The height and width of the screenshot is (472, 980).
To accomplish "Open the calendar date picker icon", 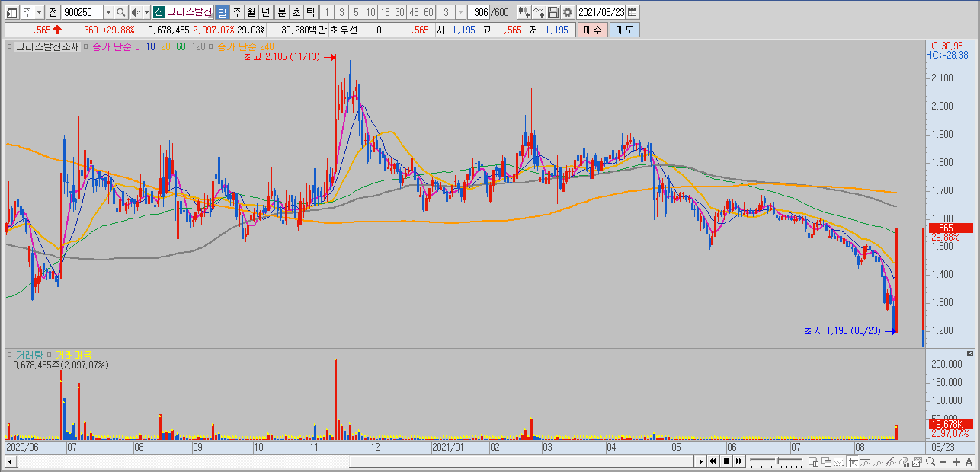I will coord(631,12).
